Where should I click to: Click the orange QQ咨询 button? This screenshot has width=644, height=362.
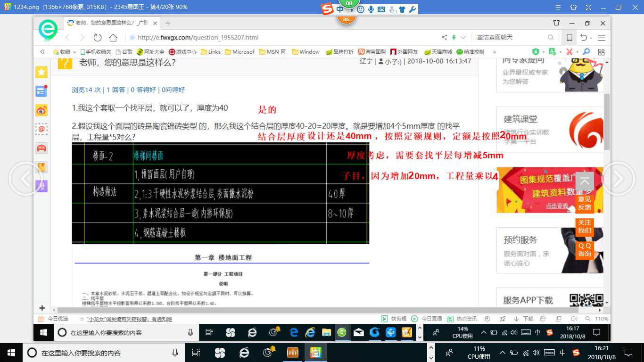[585, 250]
